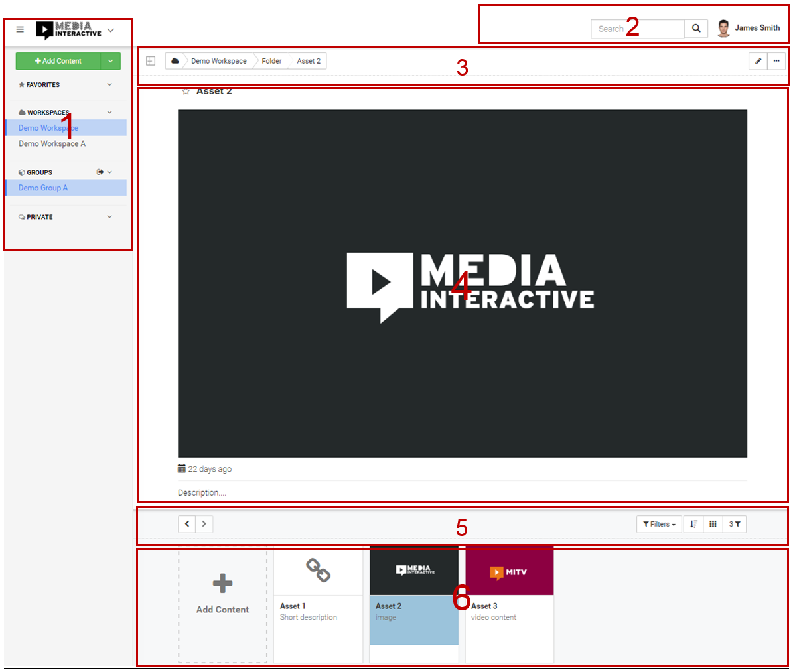Switch to grid view icon

[713, 524]
